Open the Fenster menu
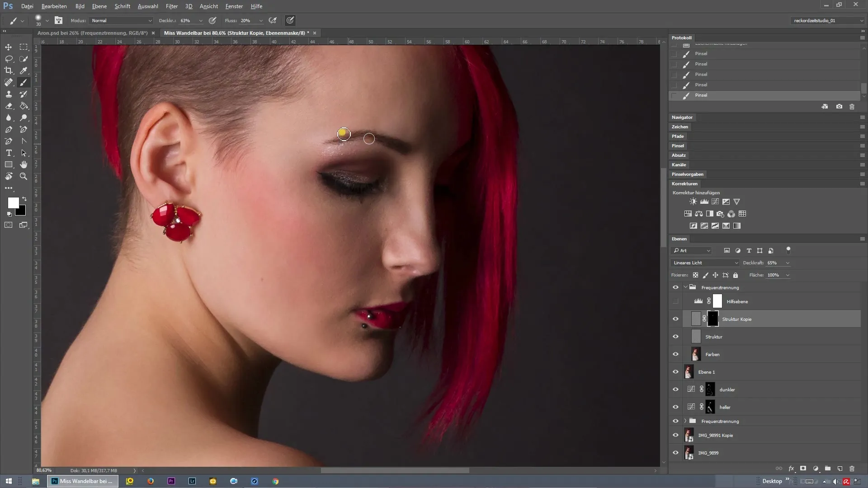 (x=234, y=6)
